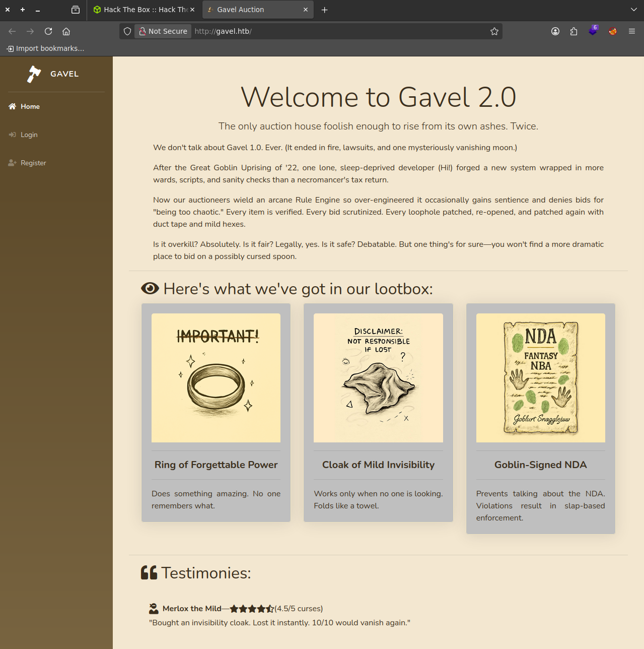Screen dimensions: 644x649
Task: Click the Not Secure padlock indicator
Action: coord(163,31)
